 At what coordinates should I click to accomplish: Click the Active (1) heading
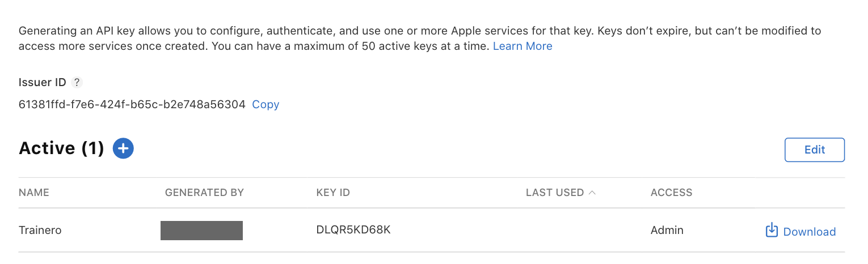click(61, 148)
